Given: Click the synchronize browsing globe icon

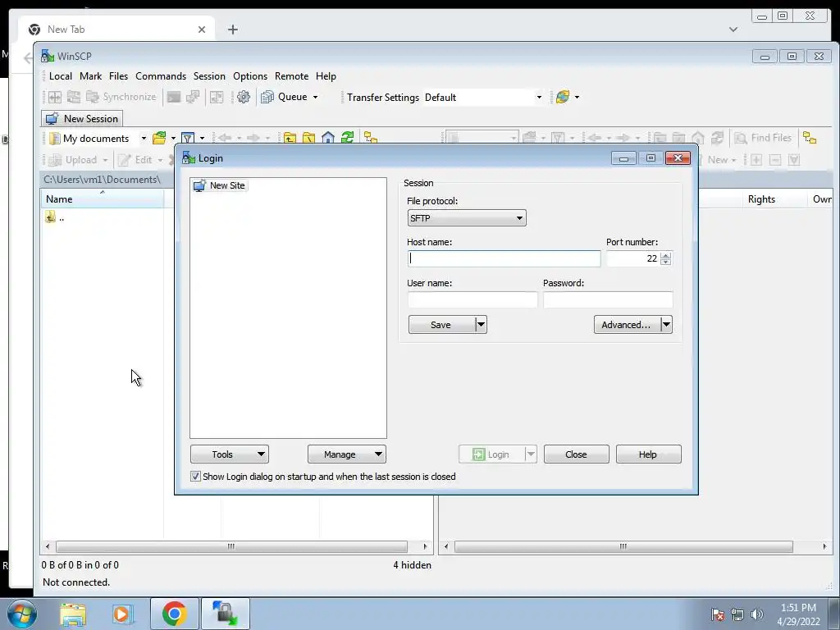Looking at the screenshot, I should click(x=562, y=97).
